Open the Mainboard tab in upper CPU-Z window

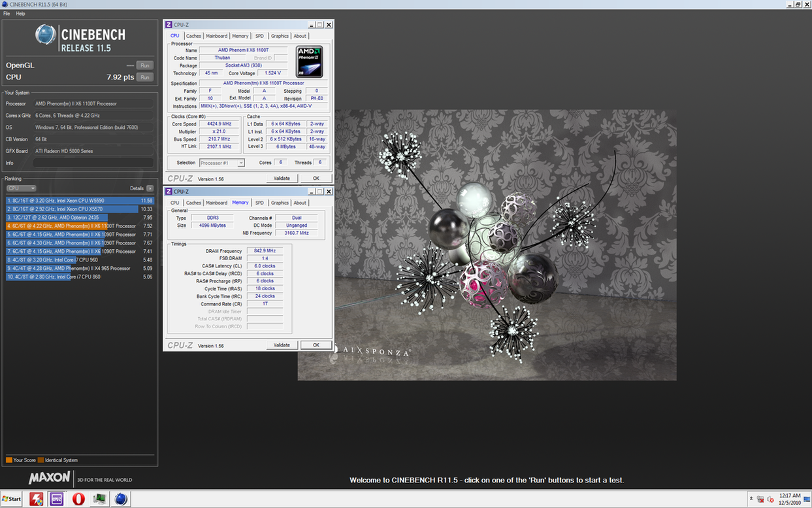217,36
